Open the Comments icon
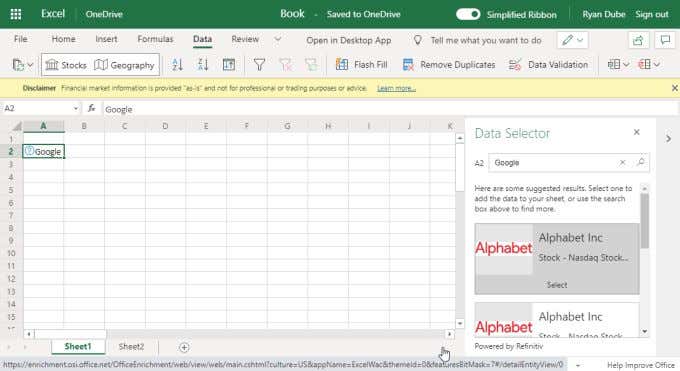 665,40
